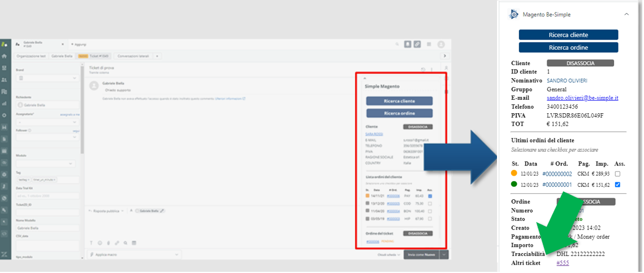This screenshot has width=644, height=273.
Task: Click Ricerca cliente in Simple Magento panel
Action: click(399, 101)
